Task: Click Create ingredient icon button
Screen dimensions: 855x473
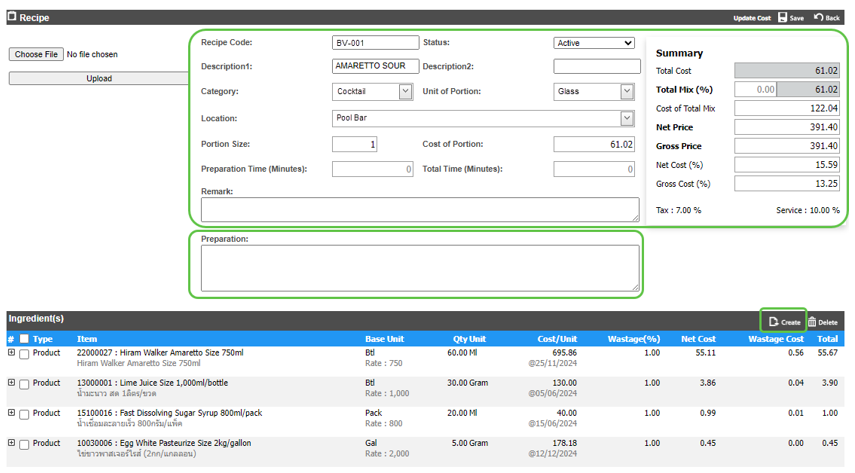Action: tap(775, 321)
